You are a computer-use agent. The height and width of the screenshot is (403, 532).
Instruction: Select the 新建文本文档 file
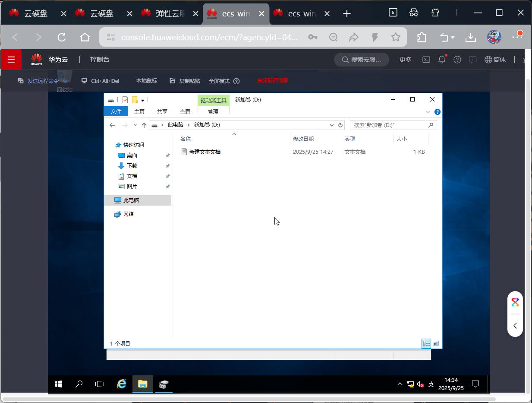point(205,152)
